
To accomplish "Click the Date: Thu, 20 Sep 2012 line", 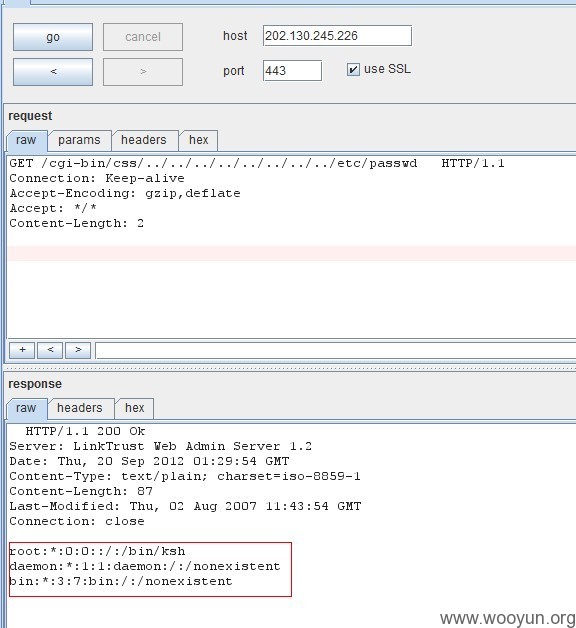I will click(x=149, y=461).
